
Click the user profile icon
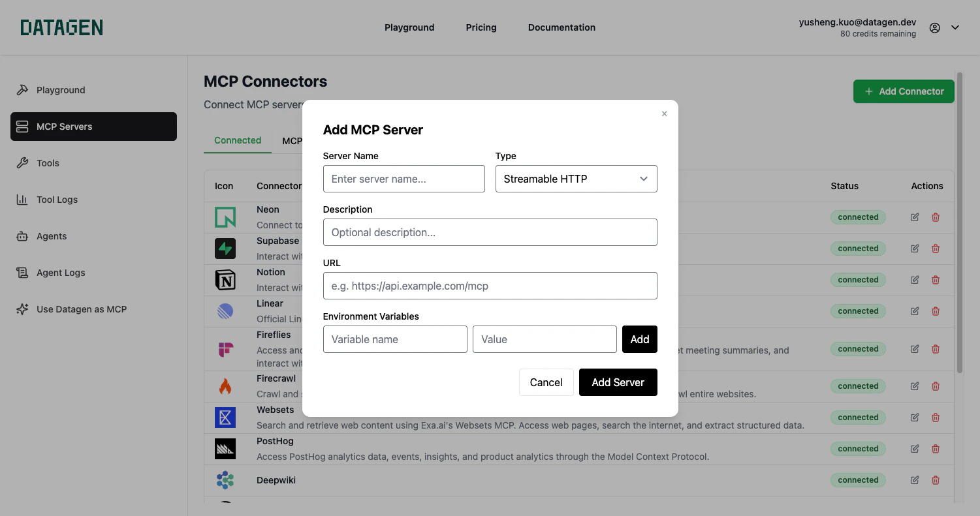[x=934, y=27]
